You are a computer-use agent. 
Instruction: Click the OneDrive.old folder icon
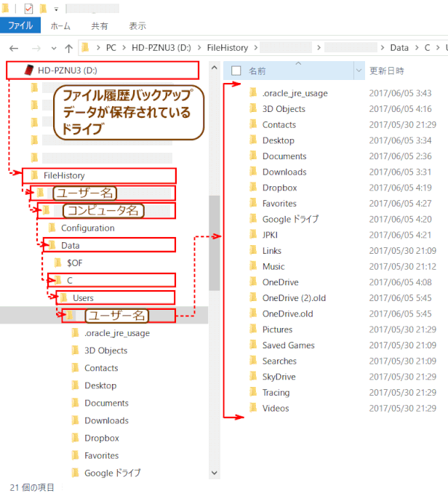click(253, 313)
